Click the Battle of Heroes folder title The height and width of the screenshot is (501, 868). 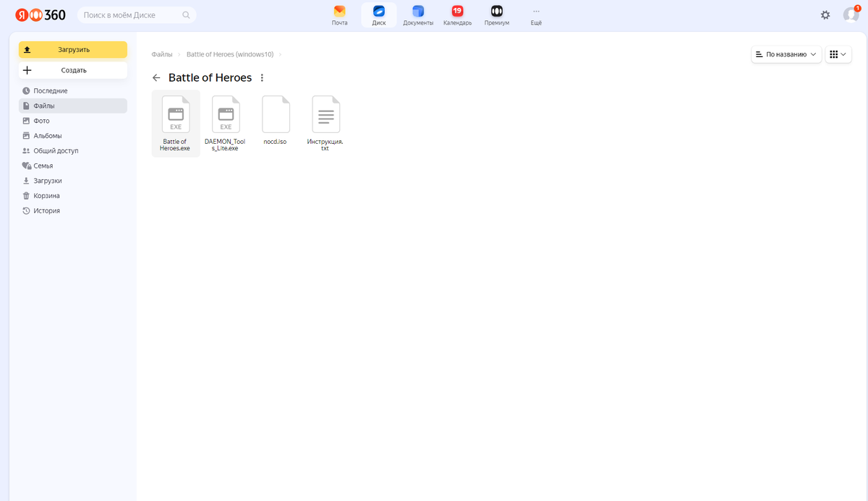point(210,78)
